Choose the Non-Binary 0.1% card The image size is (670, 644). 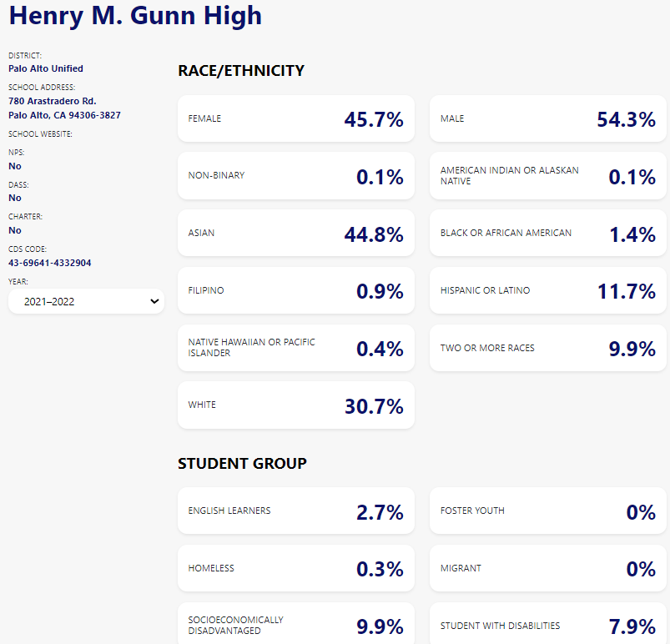[295, 176]
